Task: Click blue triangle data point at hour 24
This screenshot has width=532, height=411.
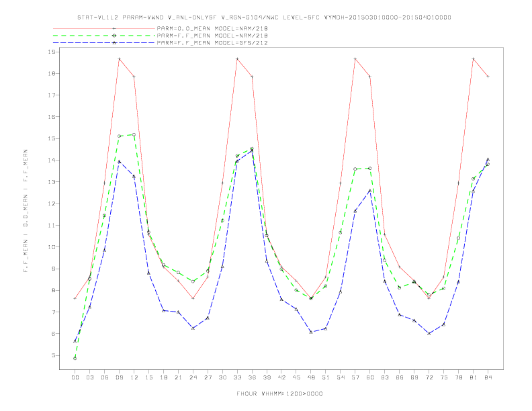Action: click(193, 328)
